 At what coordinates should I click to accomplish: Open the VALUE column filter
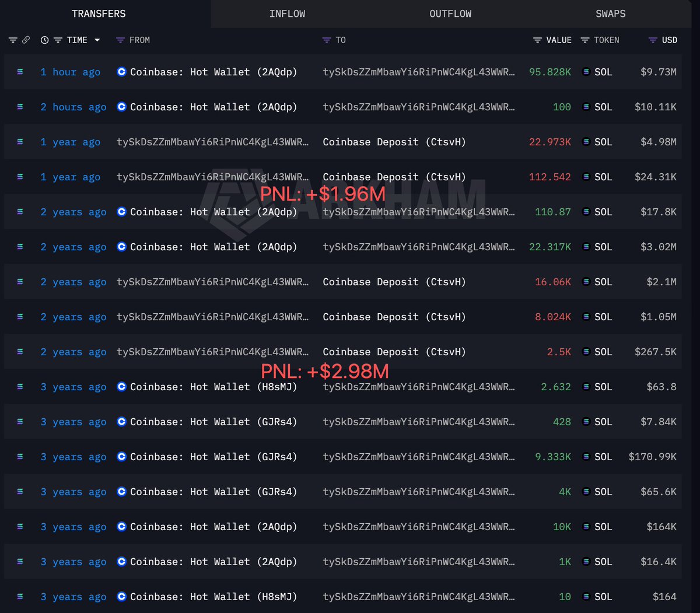pos(538,40)
